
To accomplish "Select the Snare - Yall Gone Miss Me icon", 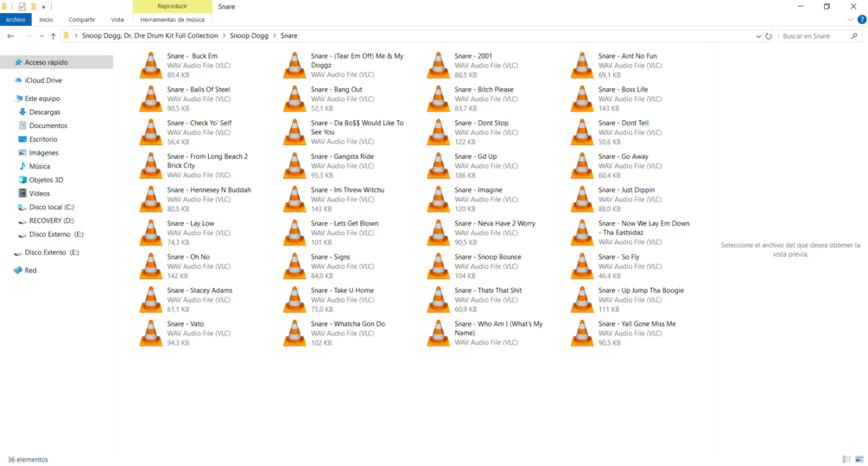I will point(582,333).
